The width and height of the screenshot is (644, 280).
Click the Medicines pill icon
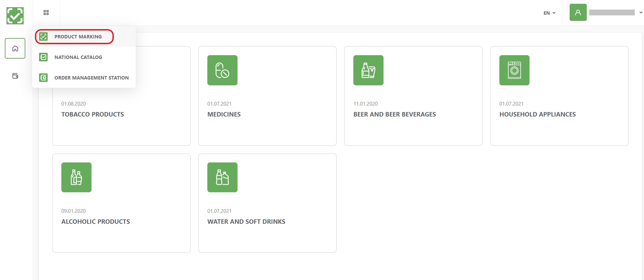222,70
